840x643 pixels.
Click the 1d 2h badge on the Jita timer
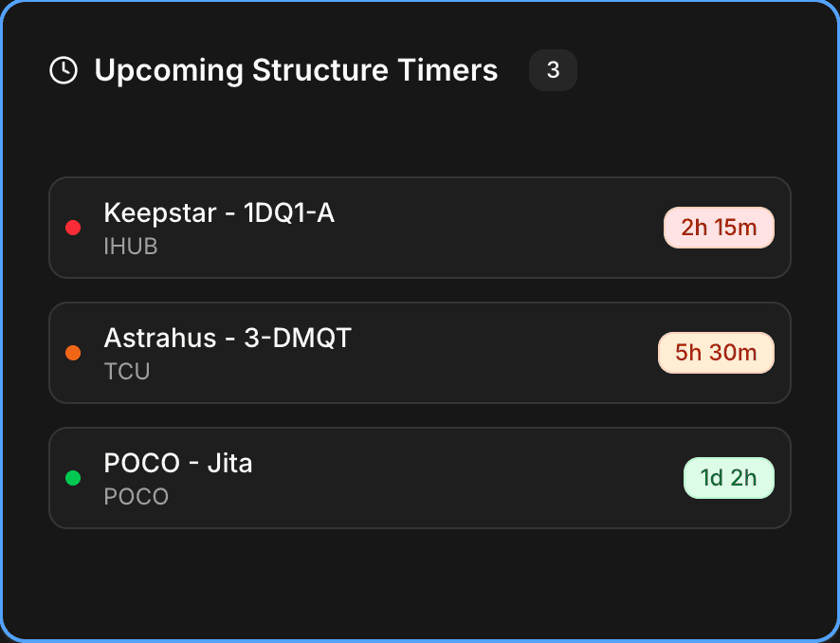coord(728,478)
